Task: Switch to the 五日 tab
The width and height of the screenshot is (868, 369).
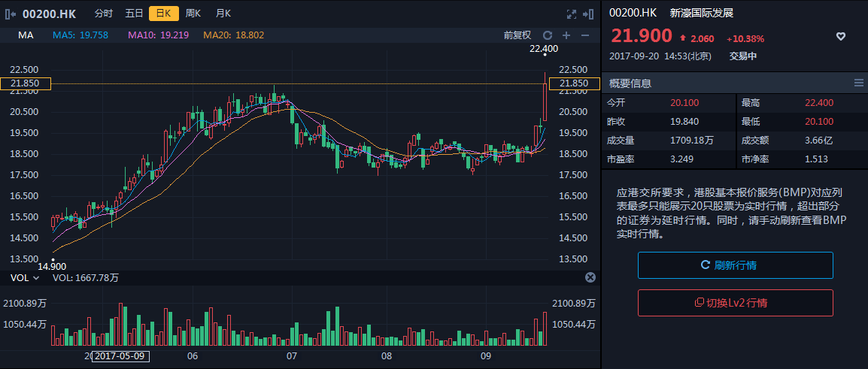Action: pyautogui.click(x=134, y=14)
